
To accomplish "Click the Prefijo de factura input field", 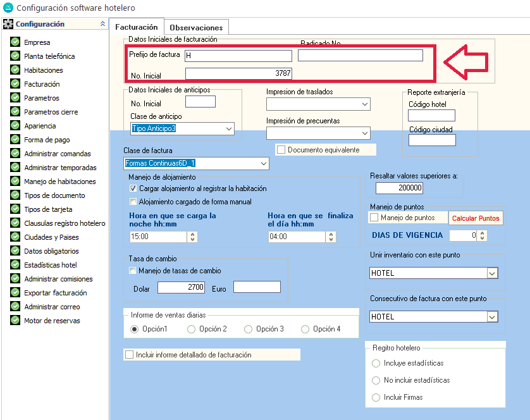I will coord(238,56).
